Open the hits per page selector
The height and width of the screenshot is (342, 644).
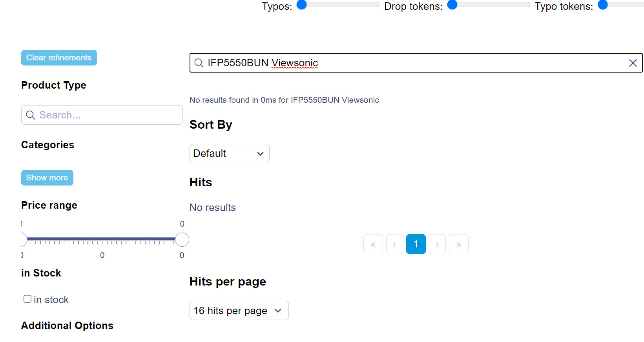click(x=239, y=310)
